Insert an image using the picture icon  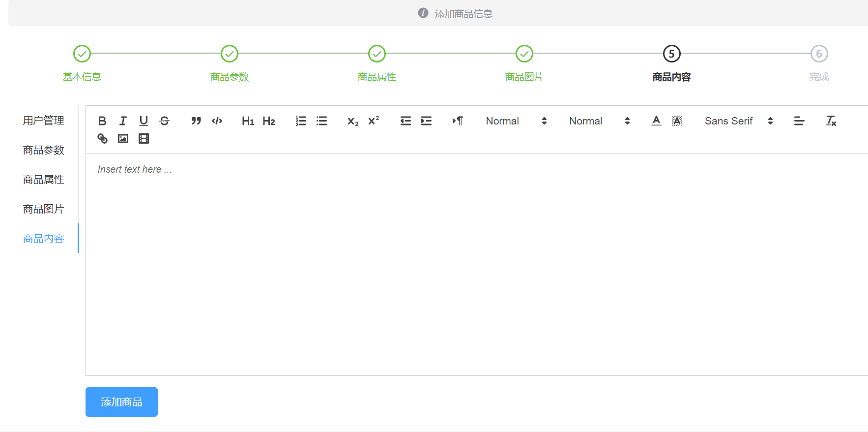tap(123, 139)
